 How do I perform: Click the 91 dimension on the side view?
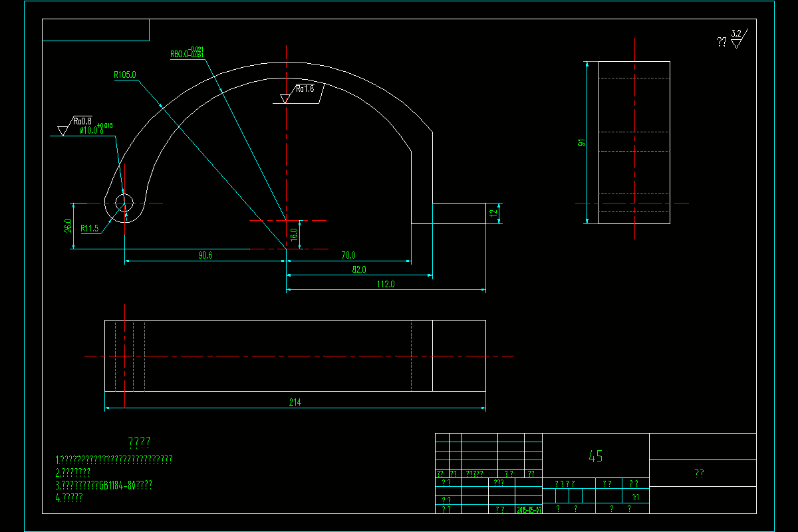coord(581,142)
